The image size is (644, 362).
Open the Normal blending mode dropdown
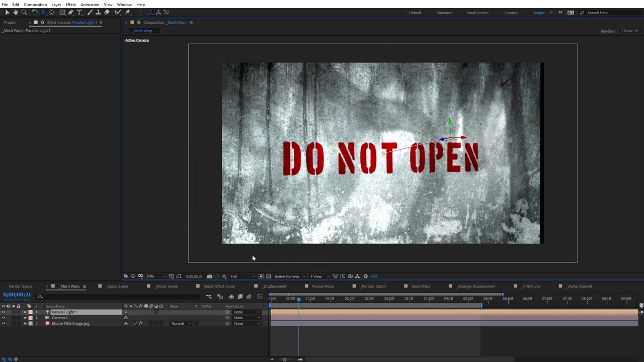tap(181, 323)
